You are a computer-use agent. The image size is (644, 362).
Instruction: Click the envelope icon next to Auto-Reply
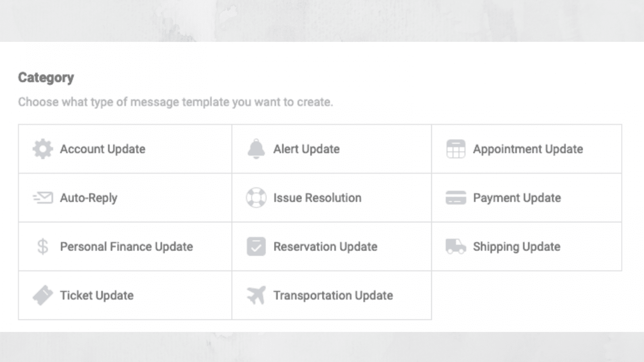pos(42,197)
